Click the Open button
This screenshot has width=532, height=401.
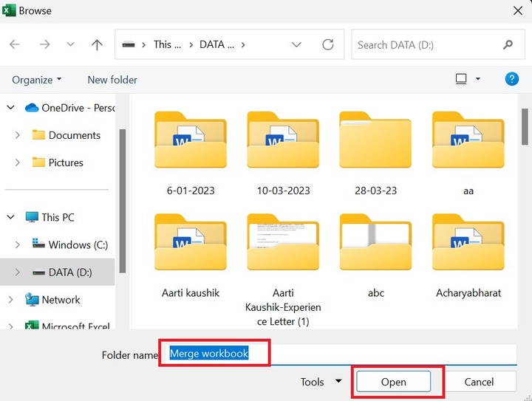pos(393,382)
